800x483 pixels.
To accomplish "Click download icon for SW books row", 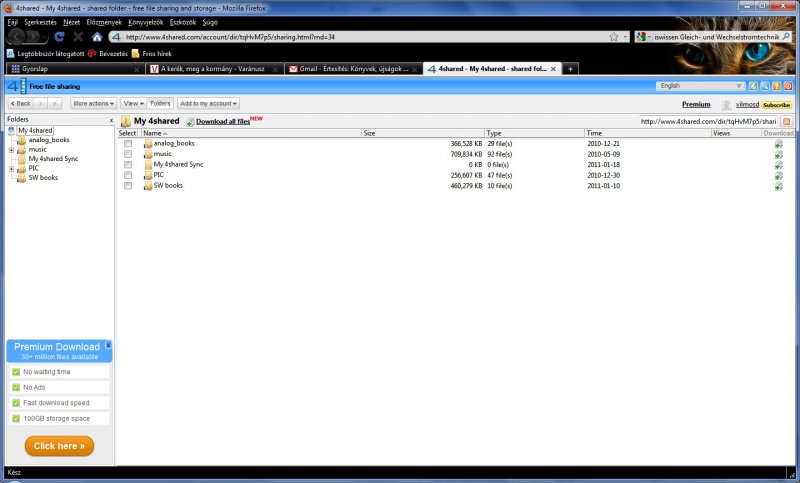I will 779,186.
